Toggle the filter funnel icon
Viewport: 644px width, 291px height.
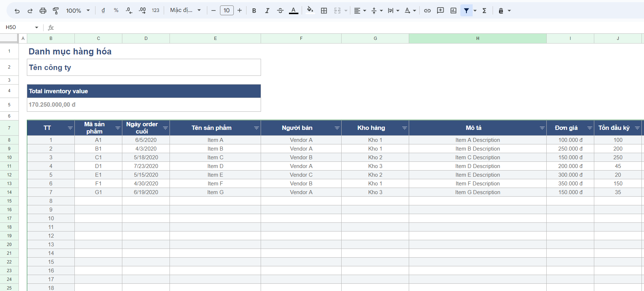point(466,11)
